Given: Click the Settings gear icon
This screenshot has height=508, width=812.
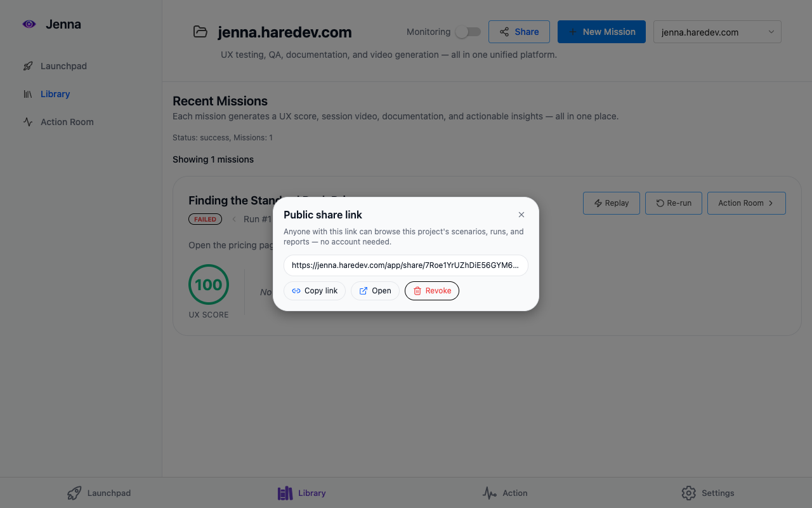Looking at the screenshot, I should tap(688, 493).
